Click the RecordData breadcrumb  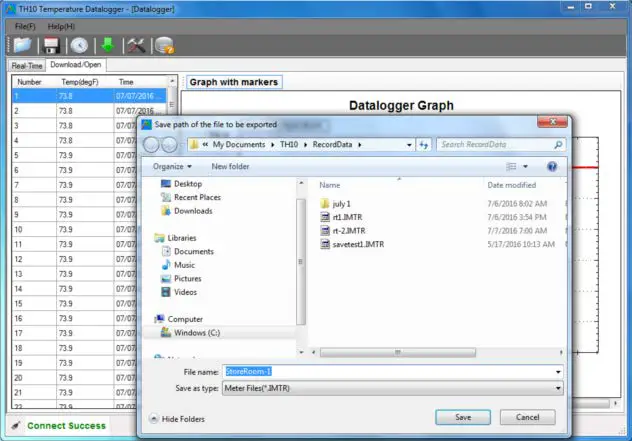click(332, 145)
